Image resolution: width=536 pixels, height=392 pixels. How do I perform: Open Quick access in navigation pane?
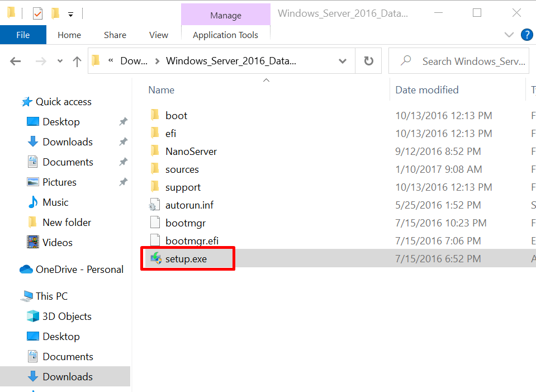64,102
